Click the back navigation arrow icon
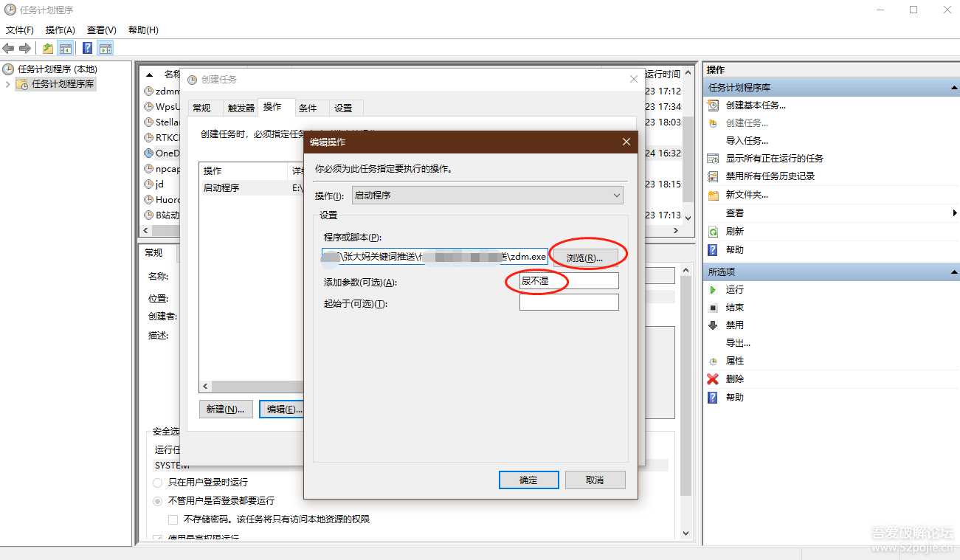960x560 pixels. tap(7, 47)
